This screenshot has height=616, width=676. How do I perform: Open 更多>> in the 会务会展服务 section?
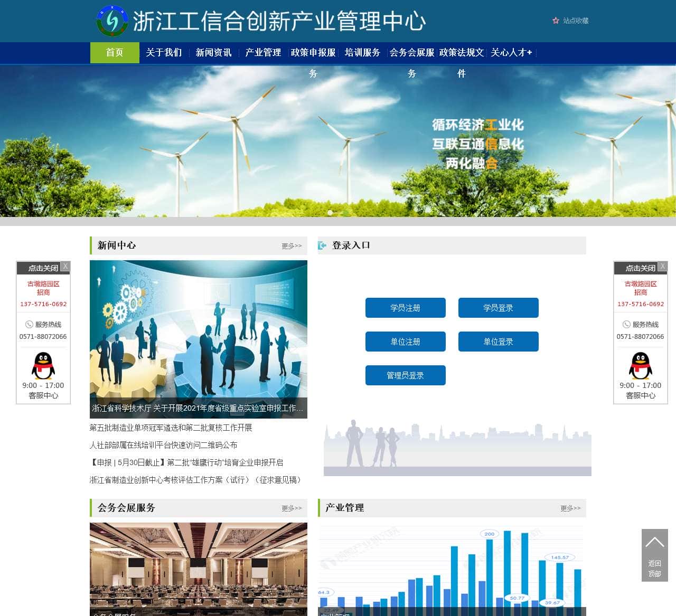tap(292, 508)
